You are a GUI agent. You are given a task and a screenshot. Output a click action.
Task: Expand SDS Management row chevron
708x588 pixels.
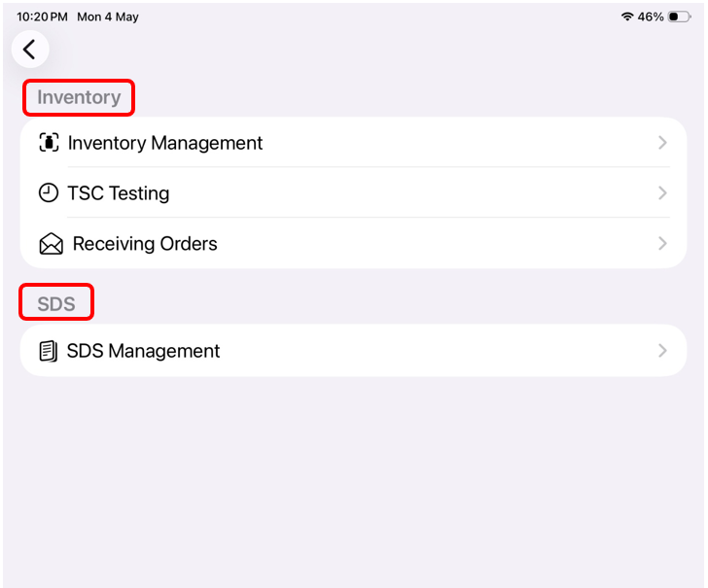click(x=662, y=351)
